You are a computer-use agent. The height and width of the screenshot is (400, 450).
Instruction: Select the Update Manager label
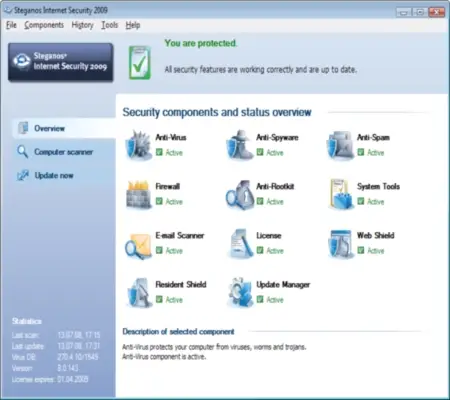(x=283, y=285)
